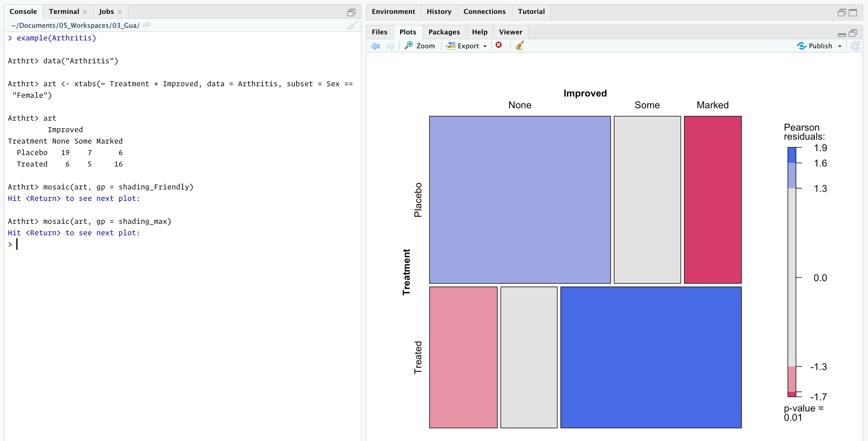Go to the next plot arrow

click(x=391, y=46)
